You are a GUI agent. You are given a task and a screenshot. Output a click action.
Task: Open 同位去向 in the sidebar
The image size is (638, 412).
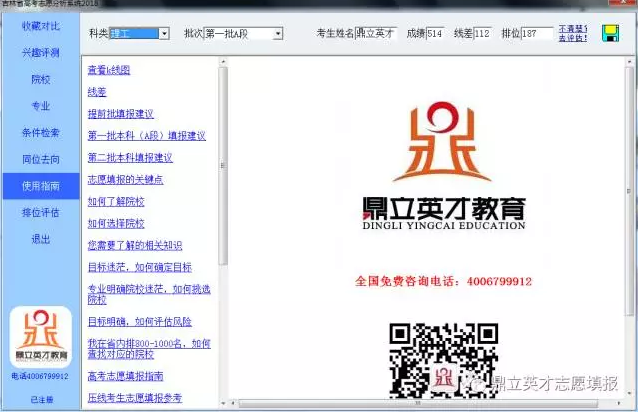tap(41, 159)
